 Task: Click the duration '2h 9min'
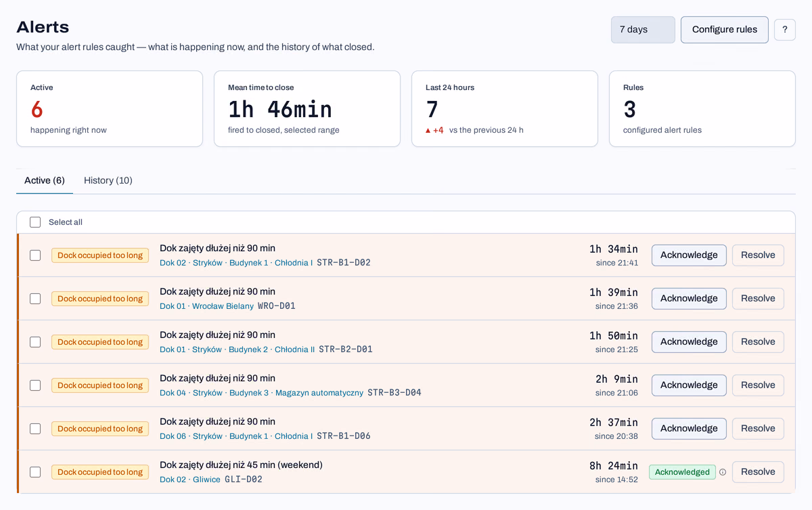coord(616,379)
